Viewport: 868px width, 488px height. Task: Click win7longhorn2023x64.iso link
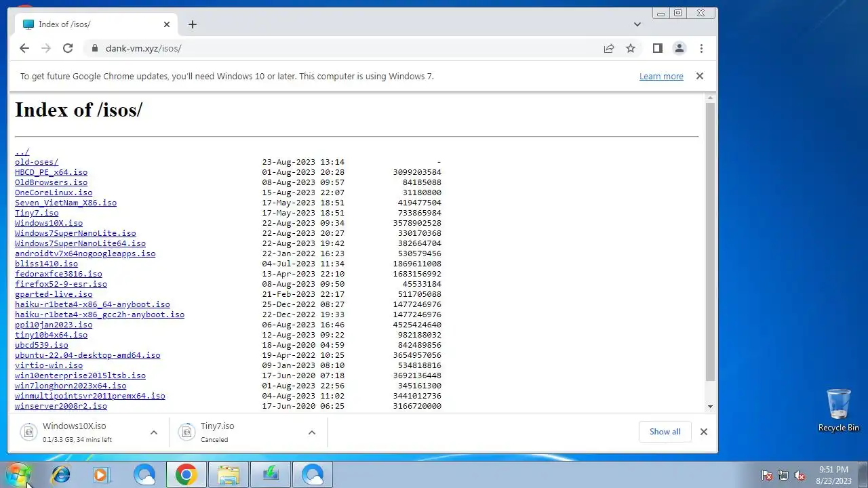tap(71, 386)
